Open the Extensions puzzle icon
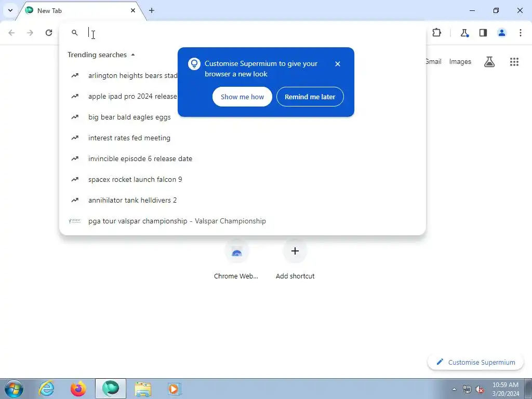Screen dimensions: 532x399 coord(436,33)
